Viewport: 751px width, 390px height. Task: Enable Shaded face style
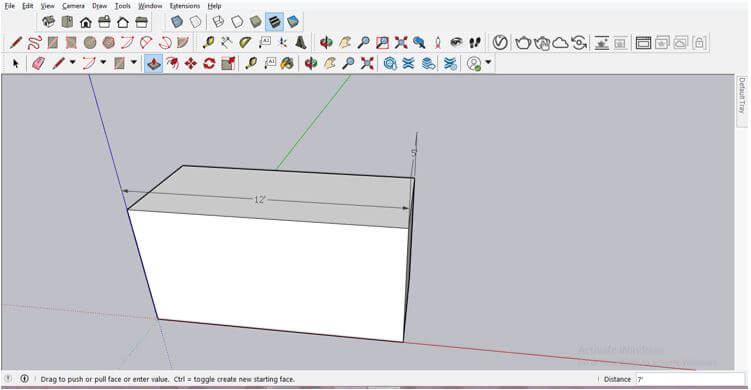[x=256, y=22]
